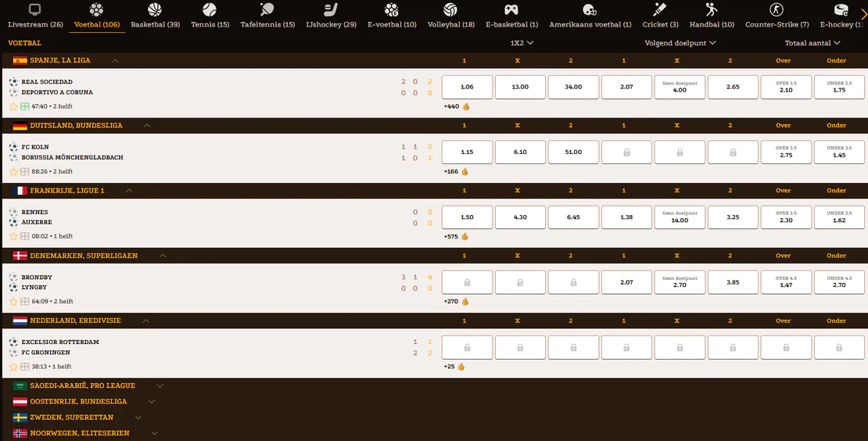Select the Cricket bat icon

pos(660,9)
